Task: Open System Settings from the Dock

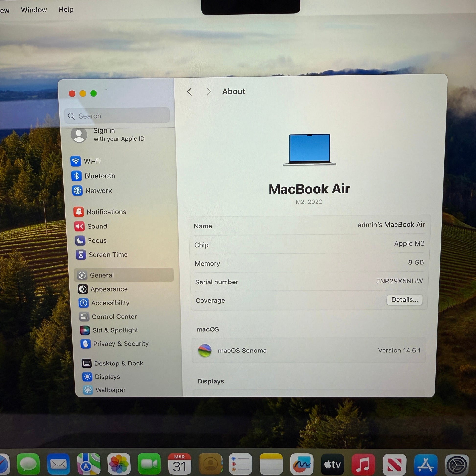Action: click(x=457, y=465)
